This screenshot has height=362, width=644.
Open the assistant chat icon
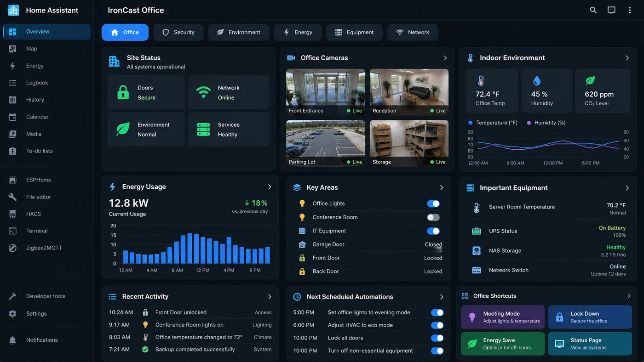(611, 10)
